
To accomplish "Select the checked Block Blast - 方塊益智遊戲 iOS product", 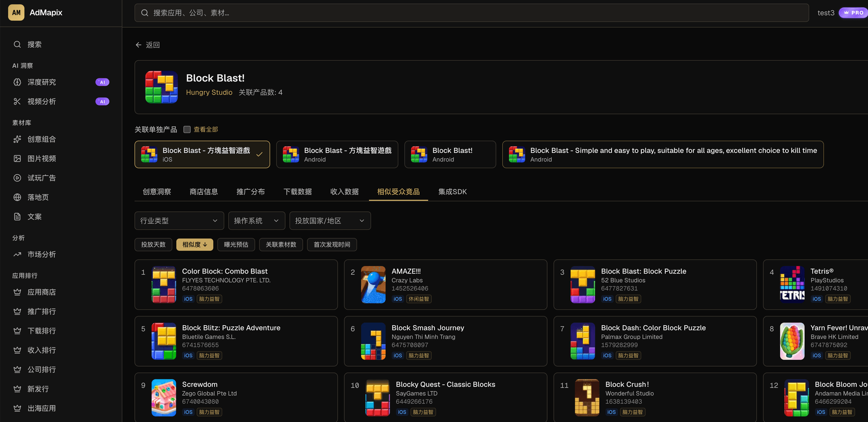I will [x=202, y=155].
